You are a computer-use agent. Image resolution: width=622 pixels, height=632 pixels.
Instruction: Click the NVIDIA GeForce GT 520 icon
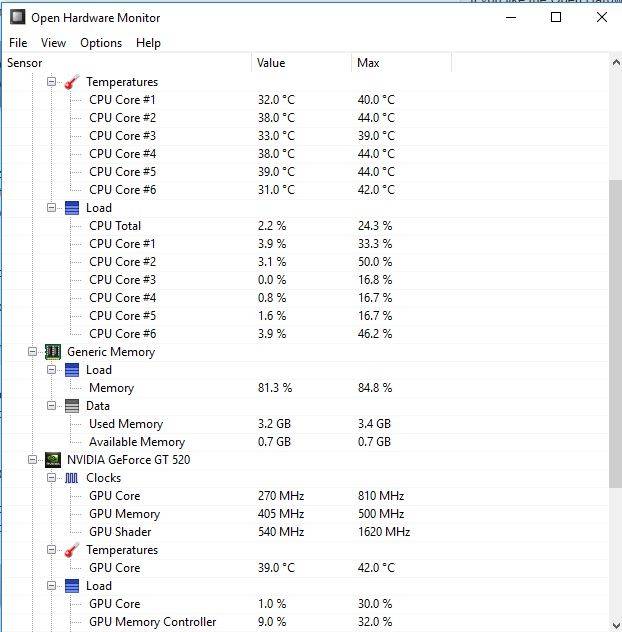click(x=53, y=460)
